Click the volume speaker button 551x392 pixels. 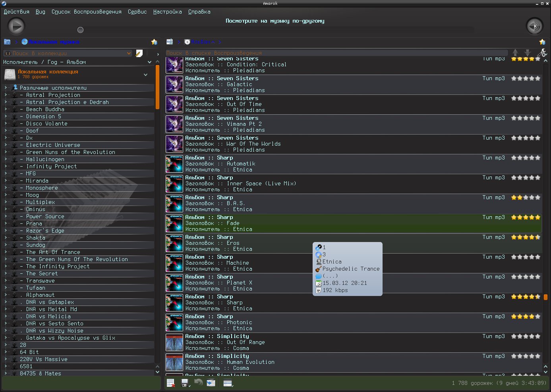click(534, 27)
